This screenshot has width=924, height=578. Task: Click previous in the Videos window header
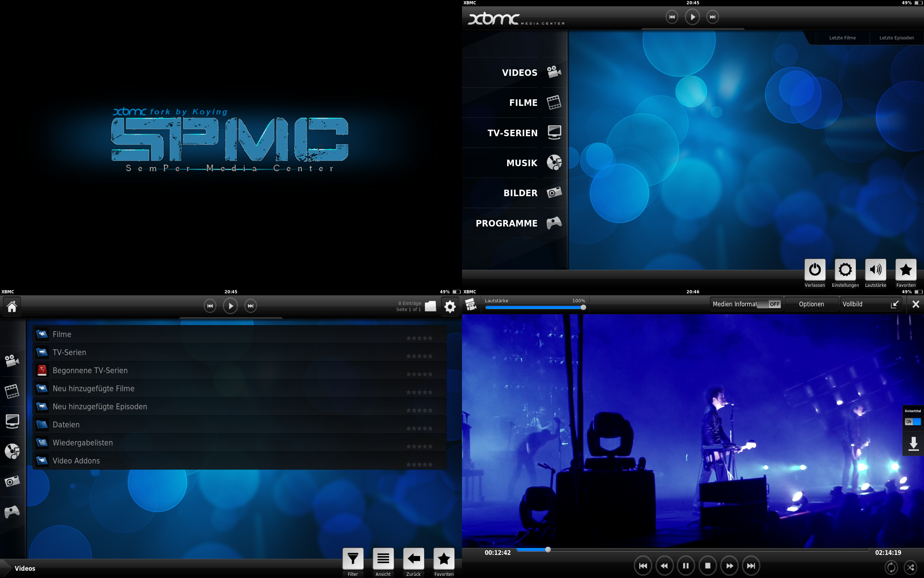(210, 306)
